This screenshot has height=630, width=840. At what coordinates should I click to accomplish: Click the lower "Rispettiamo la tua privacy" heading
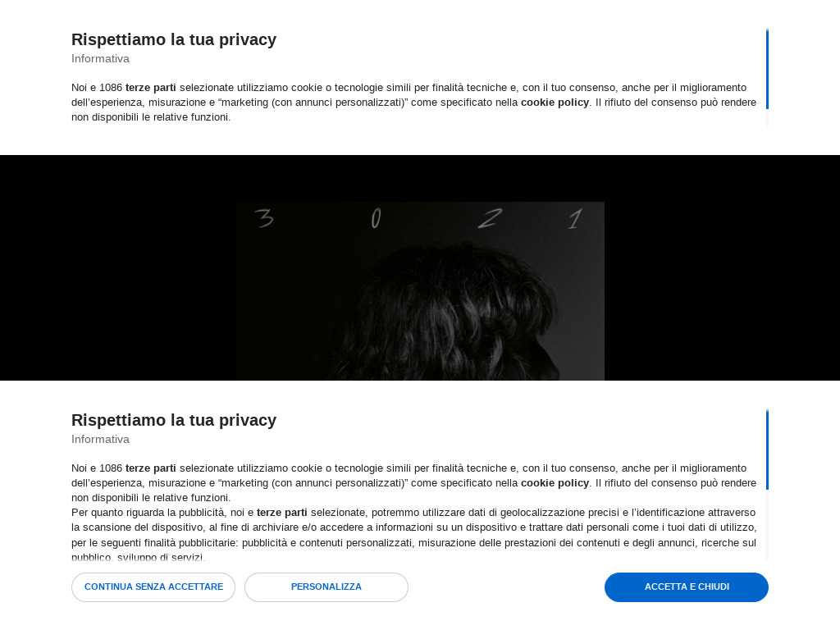click(x=174, y=420)
